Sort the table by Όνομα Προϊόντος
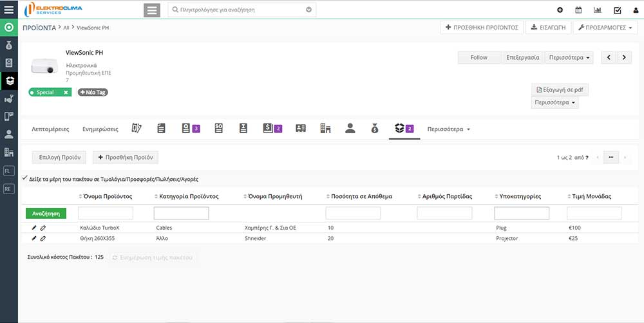 click(105, 197)
